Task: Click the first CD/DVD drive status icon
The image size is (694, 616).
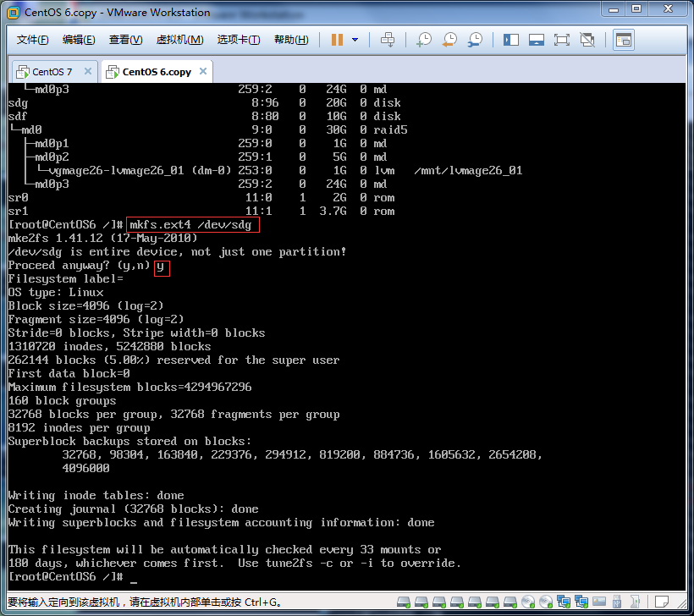Action: point(528,602)
